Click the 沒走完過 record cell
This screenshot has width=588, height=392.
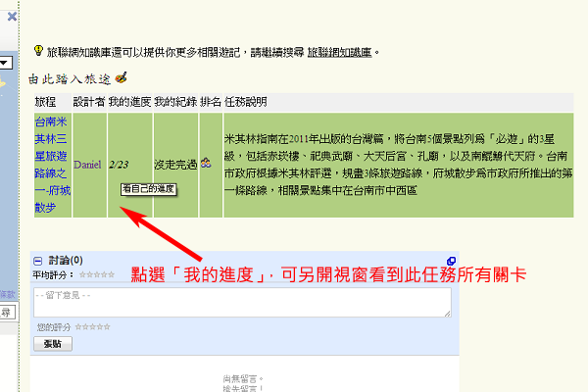point(175,165)
